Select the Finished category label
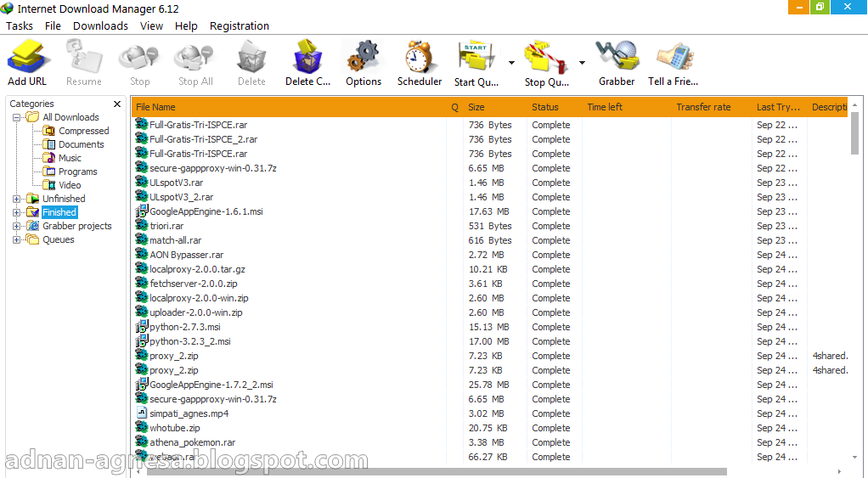 [59, 212]
